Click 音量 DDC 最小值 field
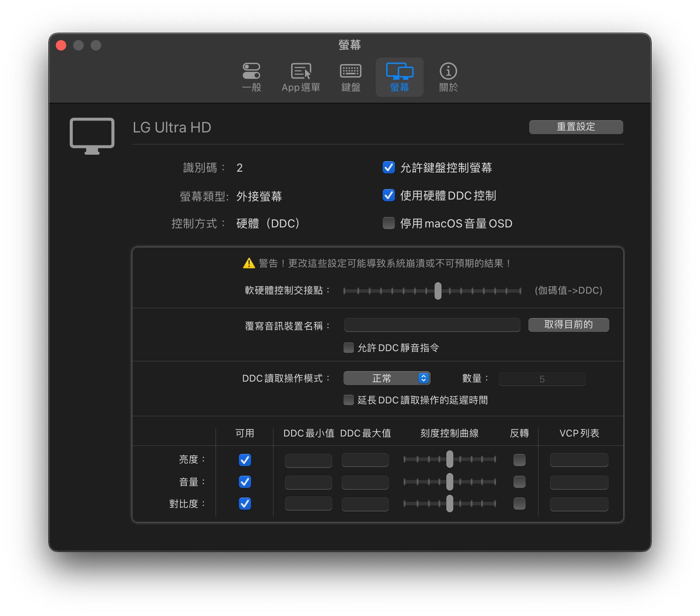700x616 pixels. 309,482
